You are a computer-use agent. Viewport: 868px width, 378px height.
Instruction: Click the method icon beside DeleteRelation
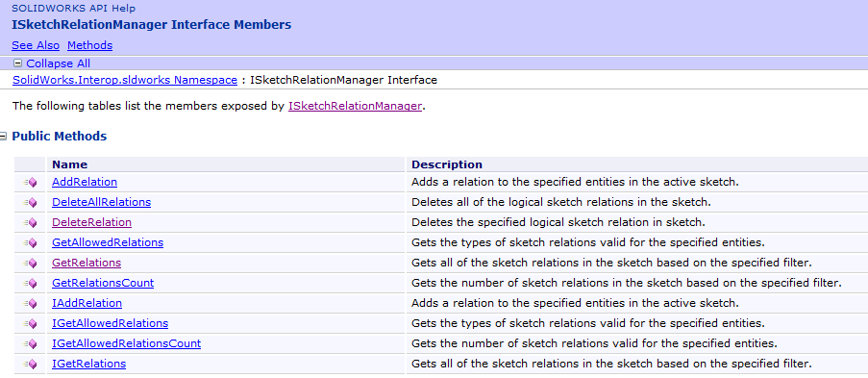[x=30, y=223]
